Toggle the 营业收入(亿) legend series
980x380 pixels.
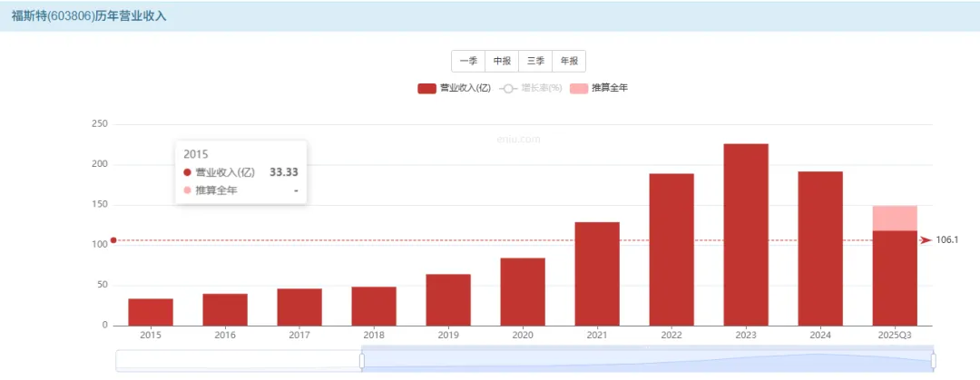coord(454,89)
